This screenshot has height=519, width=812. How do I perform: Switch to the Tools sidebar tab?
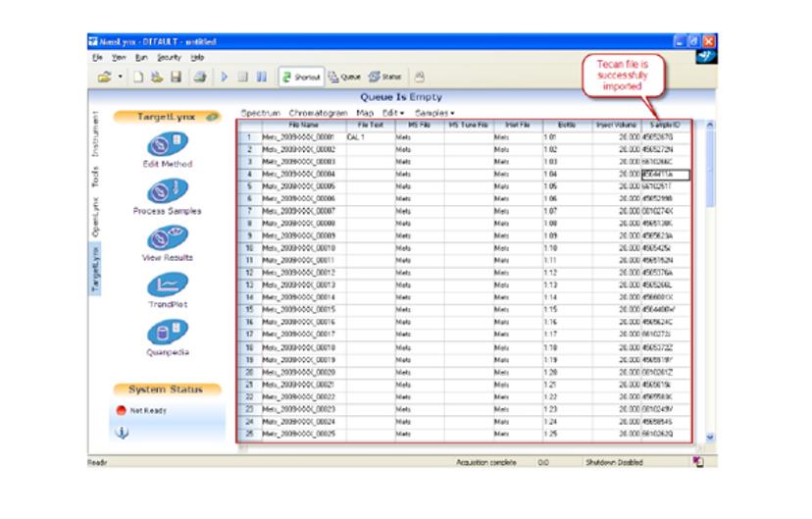[95, 177]
